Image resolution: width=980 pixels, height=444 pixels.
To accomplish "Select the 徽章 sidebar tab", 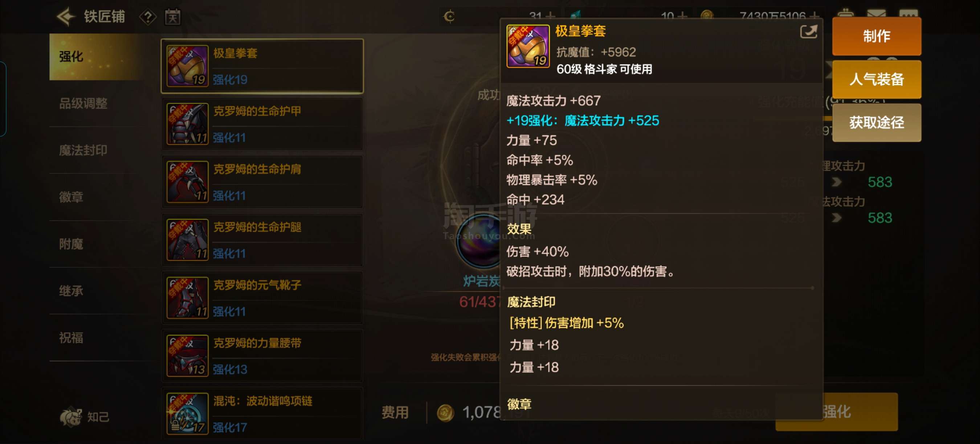I will (x=71, y=197).
